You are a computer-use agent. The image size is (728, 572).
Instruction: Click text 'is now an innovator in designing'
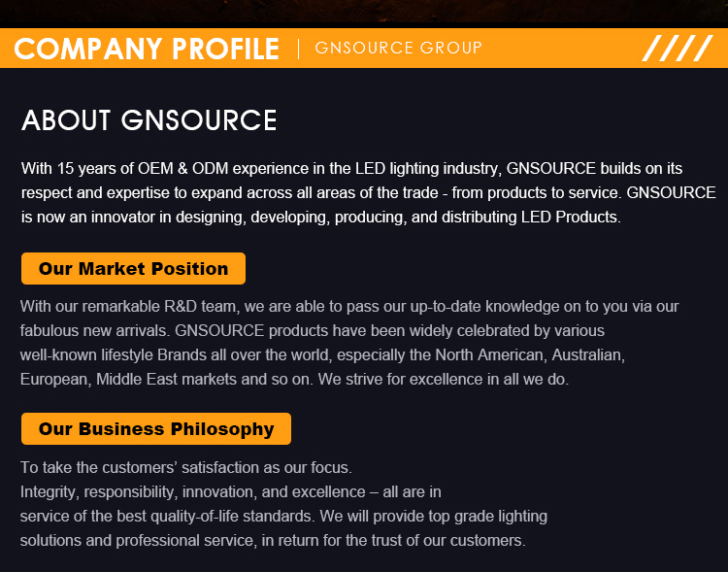pos(134,217)
